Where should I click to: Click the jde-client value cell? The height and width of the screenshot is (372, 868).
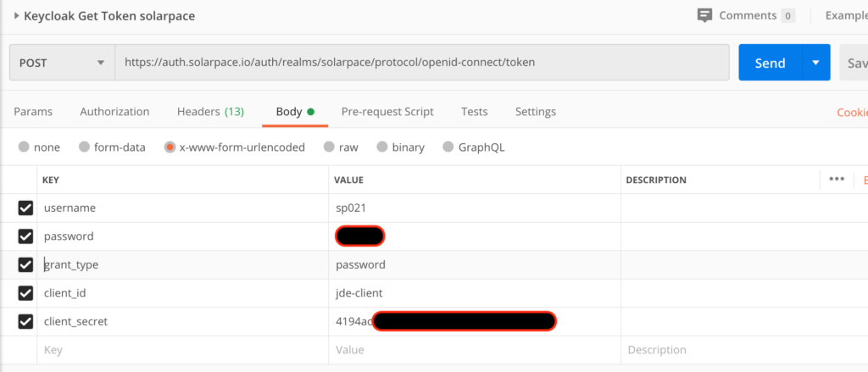475,293
